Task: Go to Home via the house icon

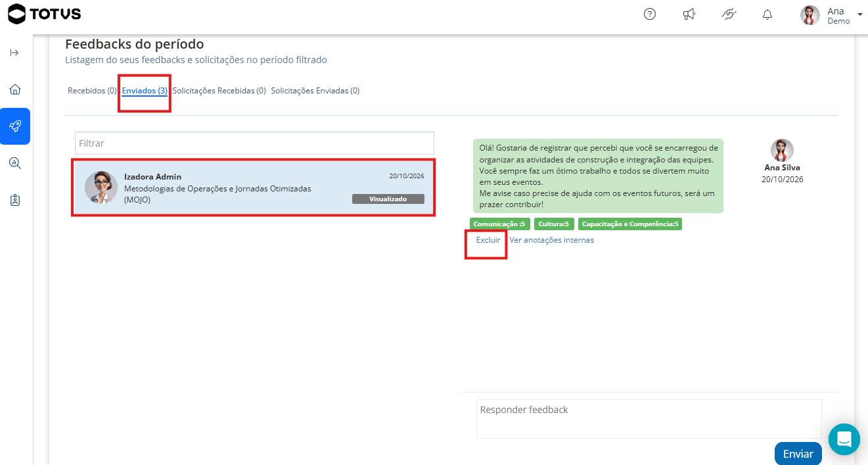Action: coord(15,89)
